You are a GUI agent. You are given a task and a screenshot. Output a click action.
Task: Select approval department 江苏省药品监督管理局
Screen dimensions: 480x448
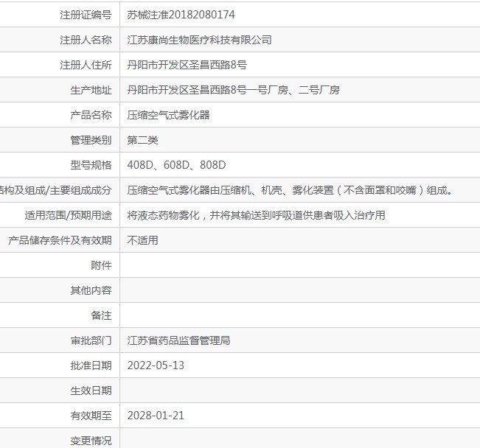pyautogui.click(x=178, y=340)
